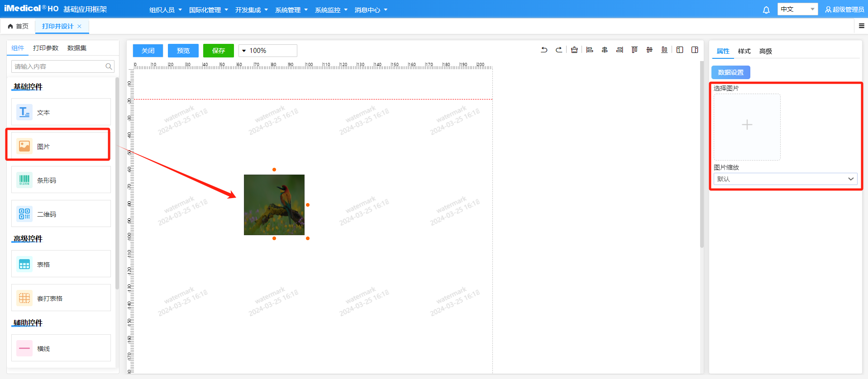Image resolution: width=868 pixels, height=379 pixels.
Task: Click the green 保存 button
Action: point(218,51)
